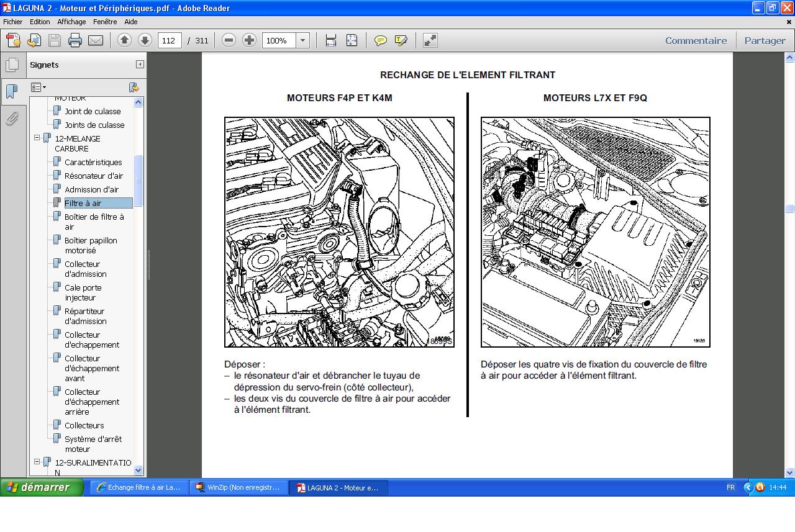The width and height of the screenshot is (795, 532).
Task: Open the Cale porte injecteur bookmark
Action: tap(83, 292)
